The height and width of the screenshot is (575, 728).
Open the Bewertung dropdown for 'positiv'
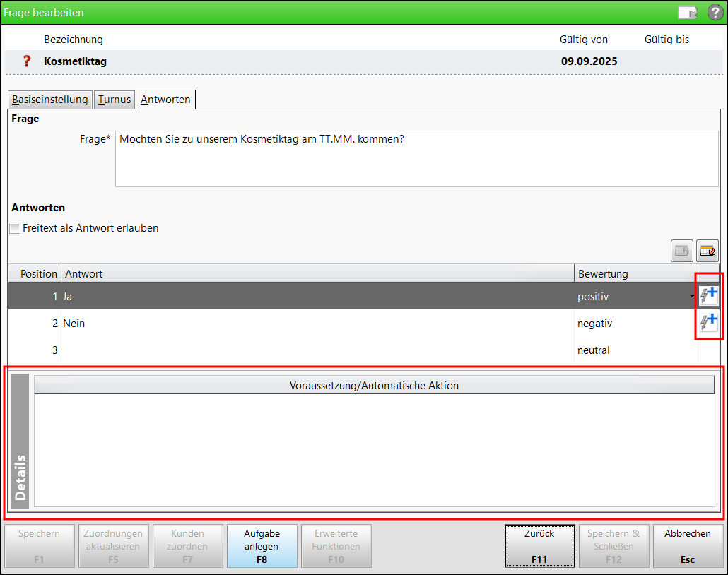point(693,297)
